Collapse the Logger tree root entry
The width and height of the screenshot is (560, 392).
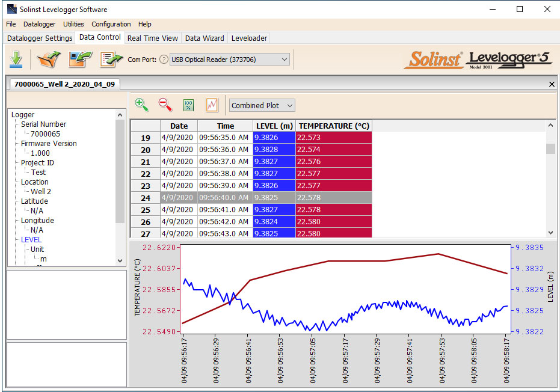pyautogui.click(x=22, y=114)
